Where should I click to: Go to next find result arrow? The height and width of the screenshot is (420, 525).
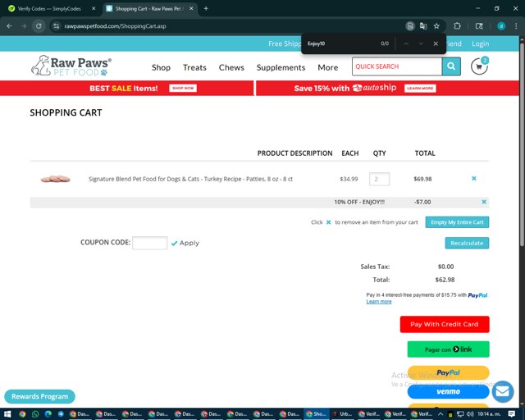click(x=421, y=43)
